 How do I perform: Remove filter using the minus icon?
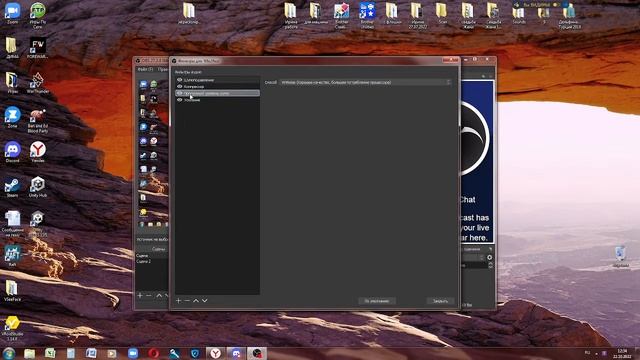click(x=187, y=300)
